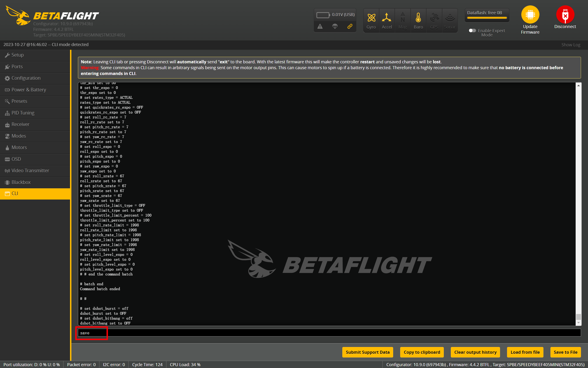Switch to the PID Tuning tab
This screenshot has height=368, width=588.
(x=35, y=113)
